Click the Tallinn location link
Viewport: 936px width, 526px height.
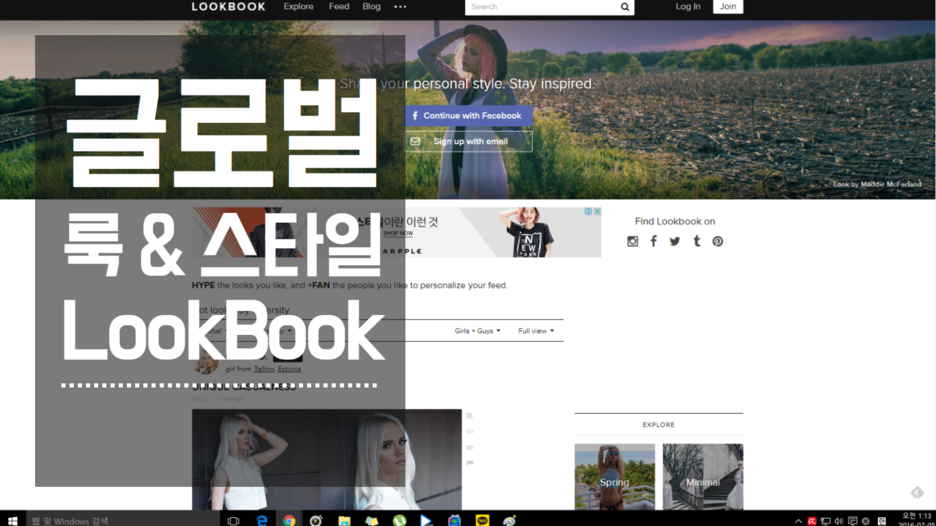pos(264,369)
